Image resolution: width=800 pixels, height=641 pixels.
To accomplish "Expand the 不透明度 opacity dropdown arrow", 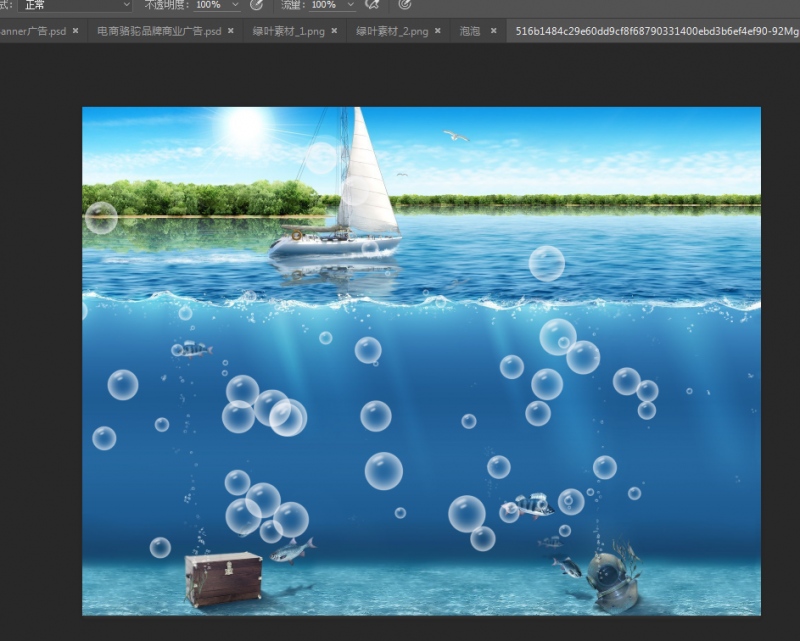I will (x=235, y=5).
